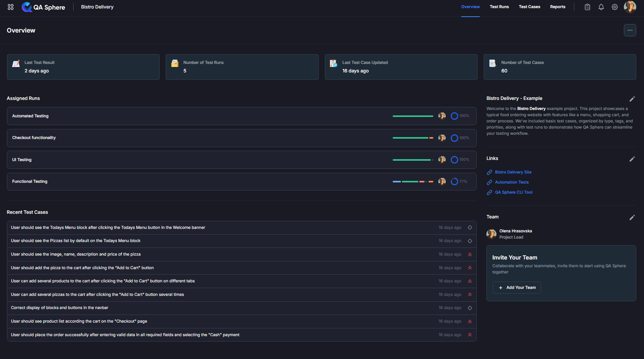Open the clipboard icon in top bar
The width and height of the screenshot is (644, 359).
pyautogui.click(x=587, y=7)
